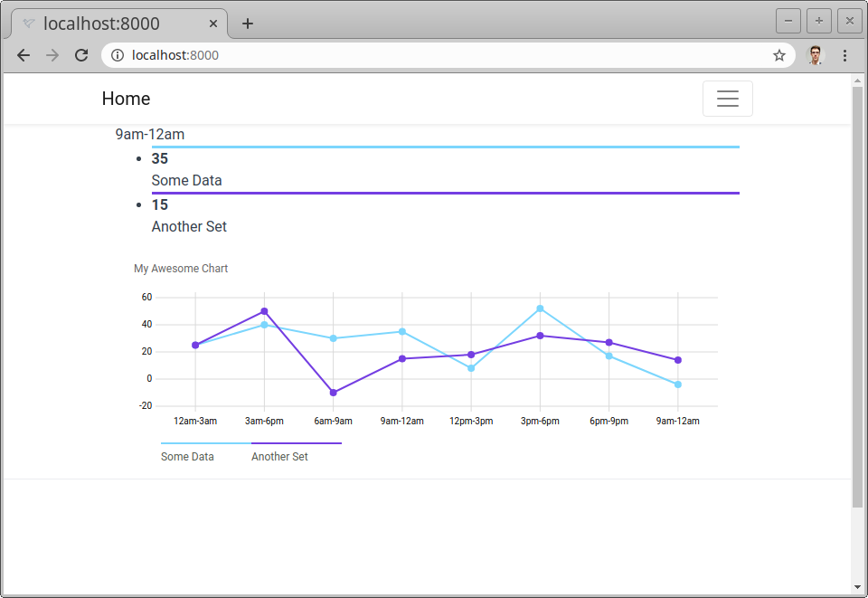Open the browser three-dot menu
Image resolution: width=868 pixels, height=598 pixels.
point(845,55)
